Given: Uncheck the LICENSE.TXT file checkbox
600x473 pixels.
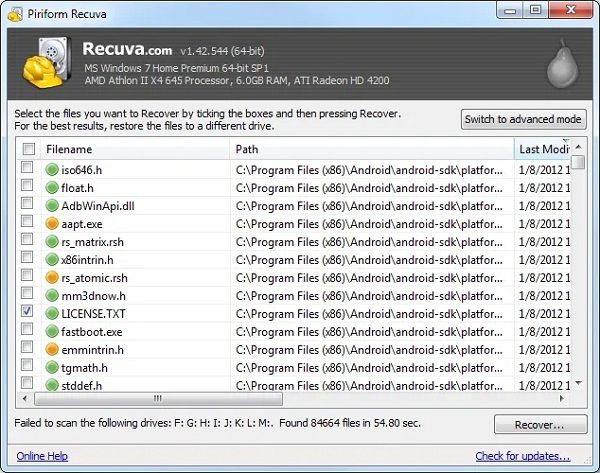Looking at the screenshot, I should coord(27,311).
